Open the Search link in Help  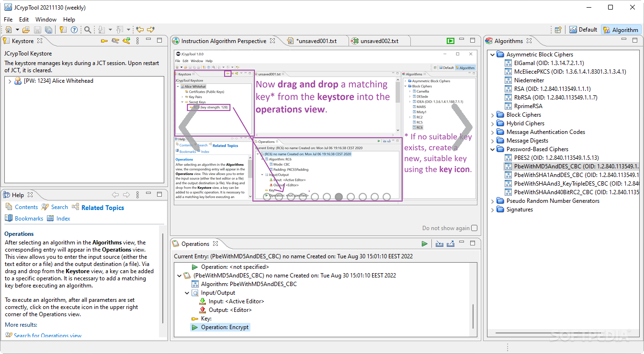tap(59, 207)
